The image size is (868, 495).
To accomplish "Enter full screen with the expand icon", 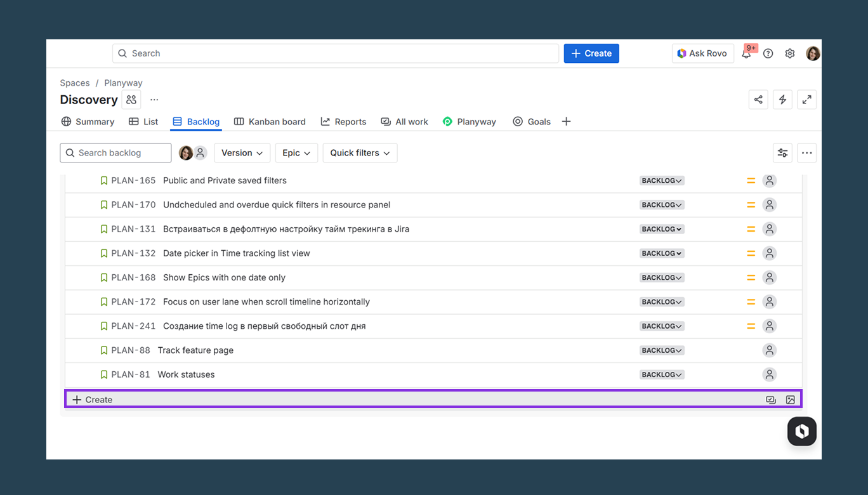I will pos(806,100).
